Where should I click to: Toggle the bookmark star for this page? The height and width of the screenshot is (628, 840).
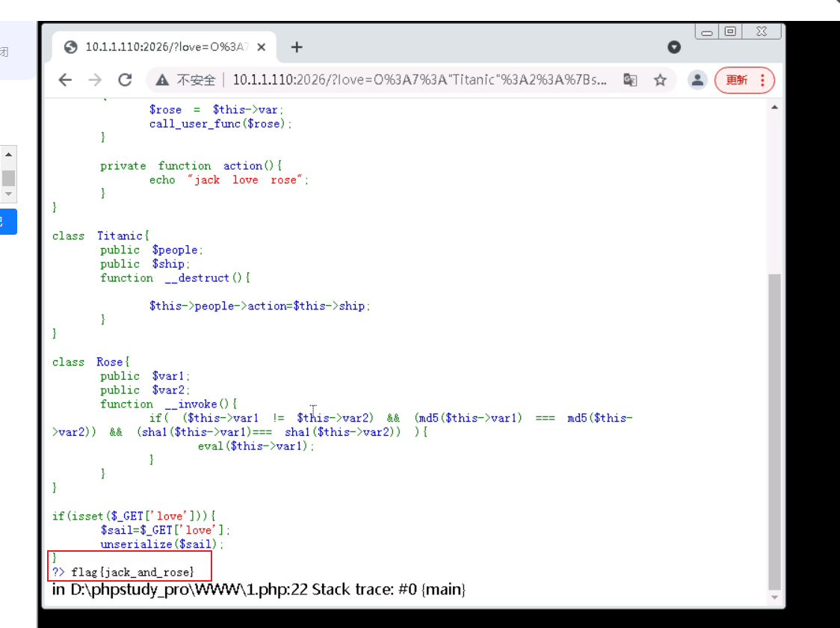click(x=660, y=78)
